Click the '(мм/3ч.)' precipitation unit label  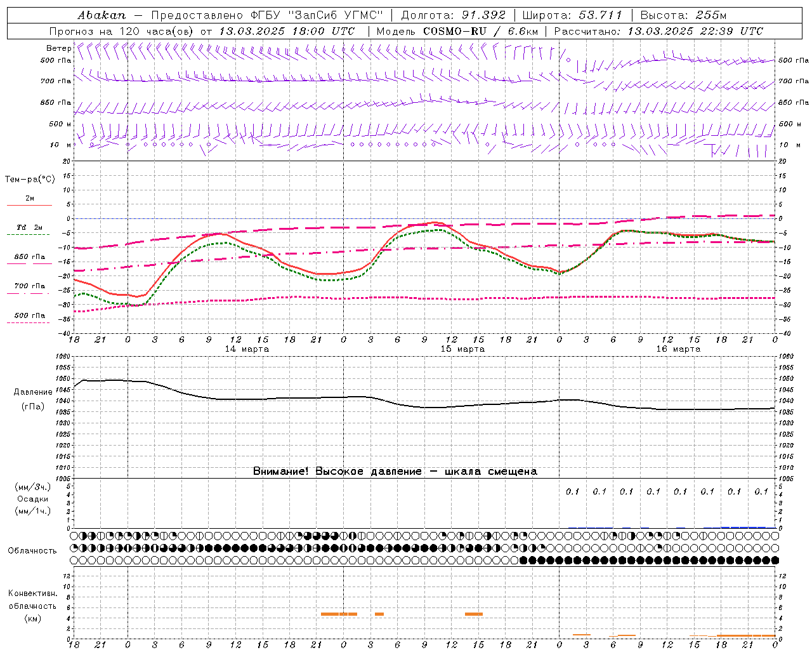point(32,487)
